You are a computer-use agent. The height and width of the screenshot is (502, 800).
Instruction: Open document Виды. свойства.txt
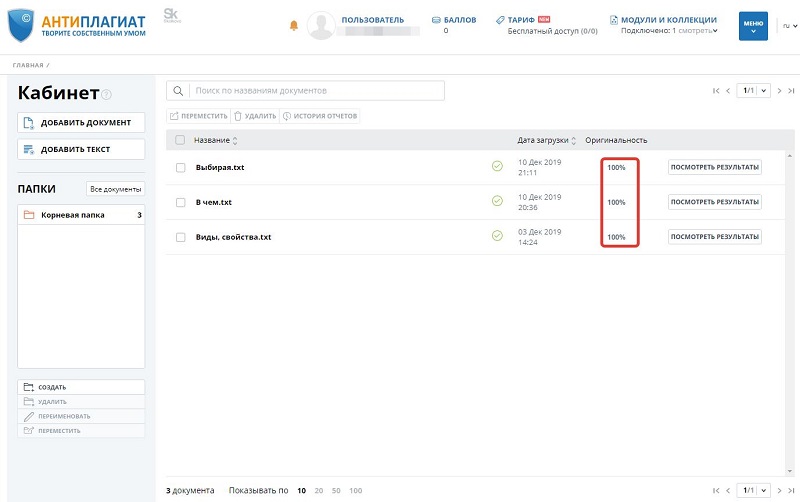[x=234, y=237]
